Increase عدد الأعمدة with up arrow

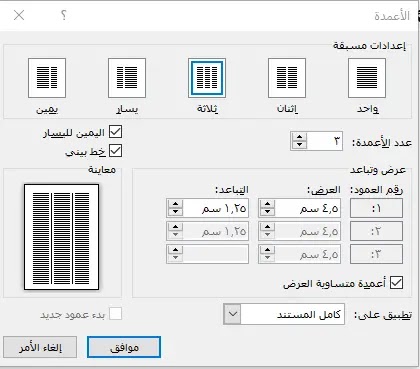click(x=299, y=137)
